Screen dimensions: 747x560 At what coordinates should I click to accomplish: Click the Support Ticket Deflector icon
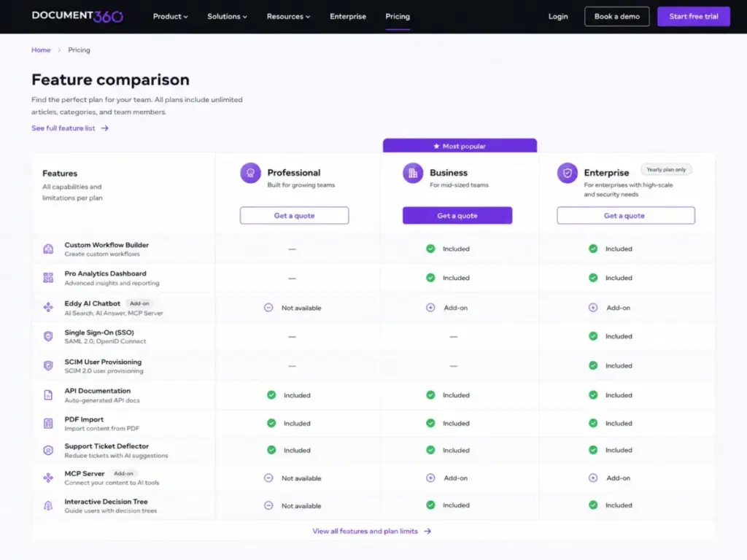[x=48, y=450]
